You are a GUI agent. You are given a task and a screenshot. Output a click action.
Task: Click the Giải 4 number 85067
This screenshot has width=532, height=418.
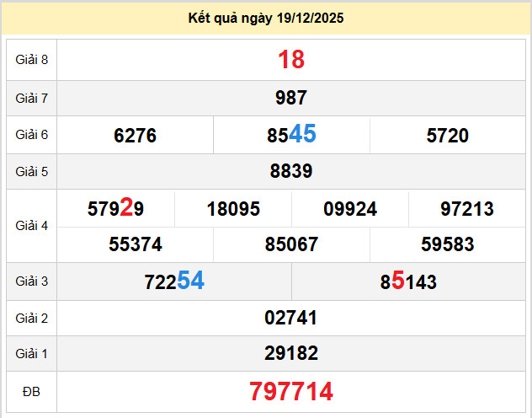click(x=291, y=245)
